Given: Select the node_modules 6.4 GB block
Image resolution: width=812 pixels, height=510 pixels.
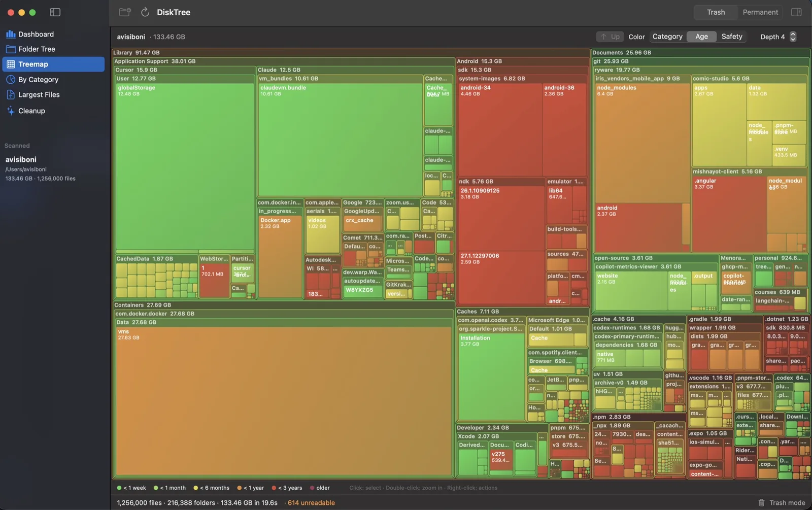Looking at the screenshot, I should (x=642, y=142).
